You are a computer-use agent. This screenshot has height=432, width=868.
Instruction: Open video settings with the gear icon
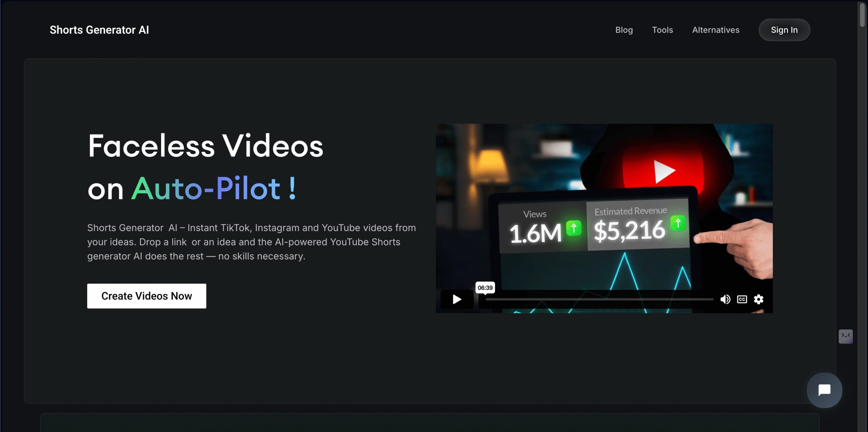tap(758, 299)
